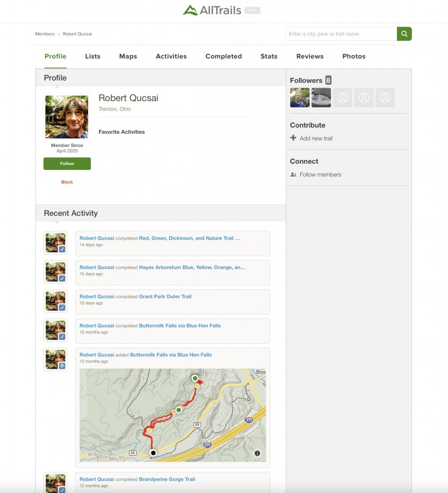This screenshot has width=448, height=493.
Task: Click the third placeholder follower avatar
Action: 385,98
